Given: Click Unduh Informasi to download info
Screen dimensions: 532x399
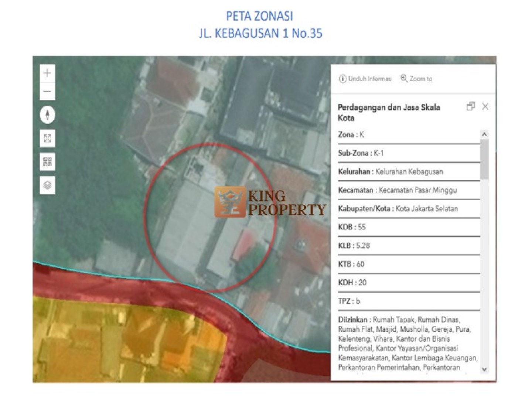Looking at the screenshot, I should click(x=366, y=79).
